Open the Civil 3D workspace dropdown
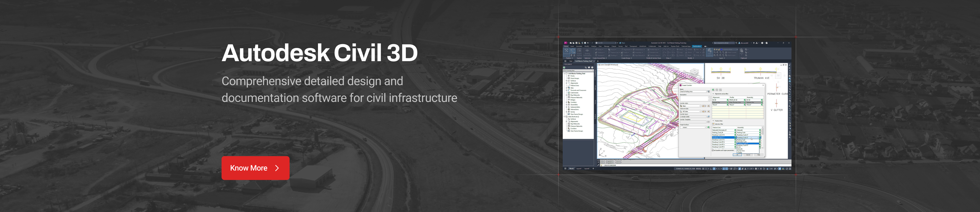Image resolution: width=980 pixels, height=212 pixels. (x=606, y=43)
